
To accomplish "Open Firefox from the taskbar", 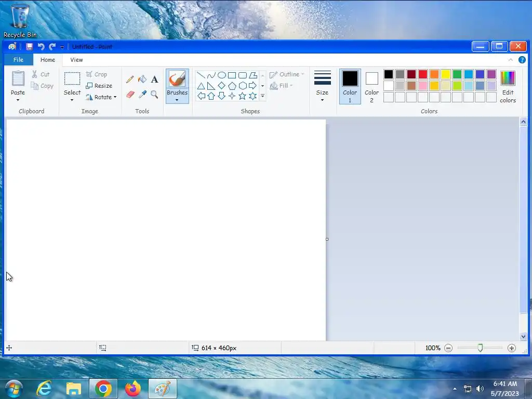I will [132, 389].
